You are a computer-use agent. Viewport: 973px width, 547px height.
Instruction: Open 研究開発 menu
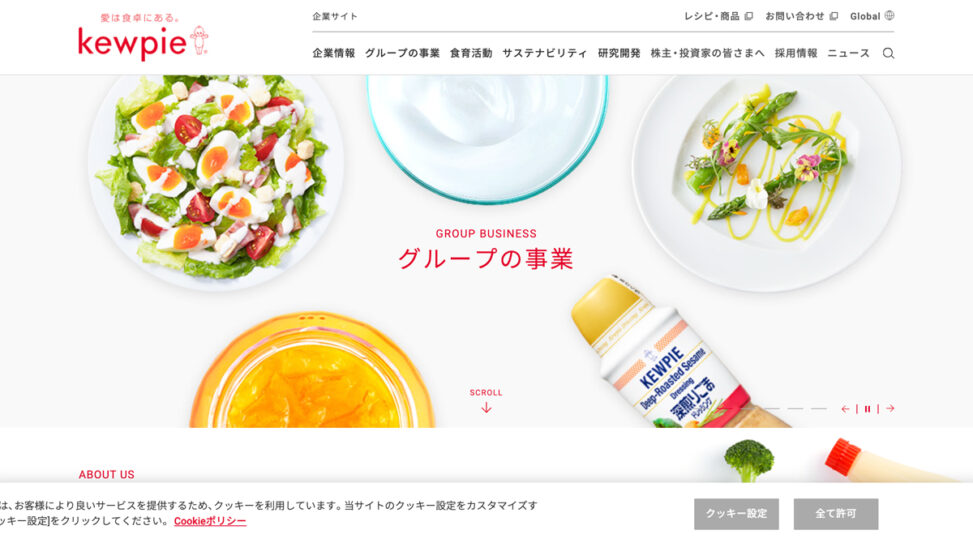coord(619,53)
